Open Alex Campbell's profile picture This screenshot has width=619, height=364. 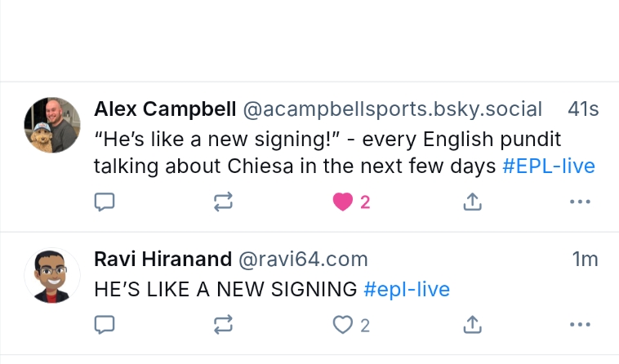pyautogui.click(x=53, y=125)
